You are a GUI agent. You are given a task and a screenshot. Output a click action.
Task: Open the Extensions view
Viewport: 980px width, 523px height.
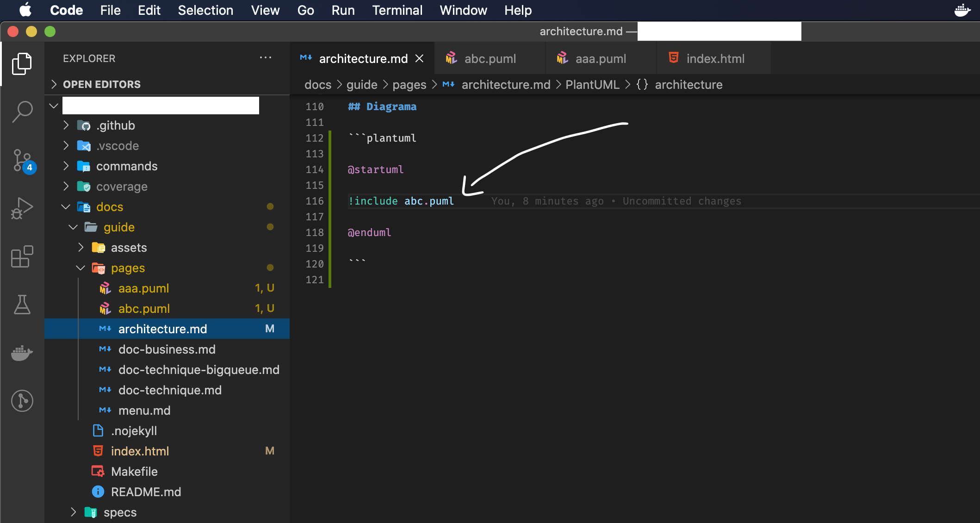coord(22,256)
